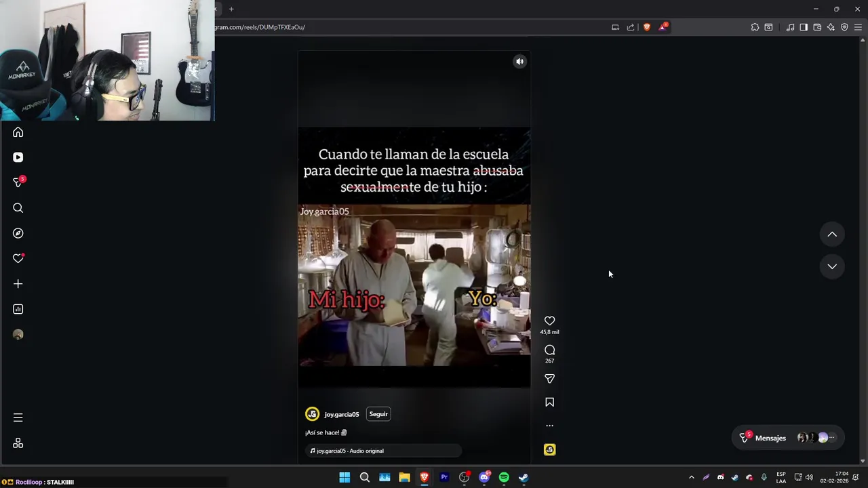Share the reel via send icon
Screen dimensions: 868x488
(550, 379)
